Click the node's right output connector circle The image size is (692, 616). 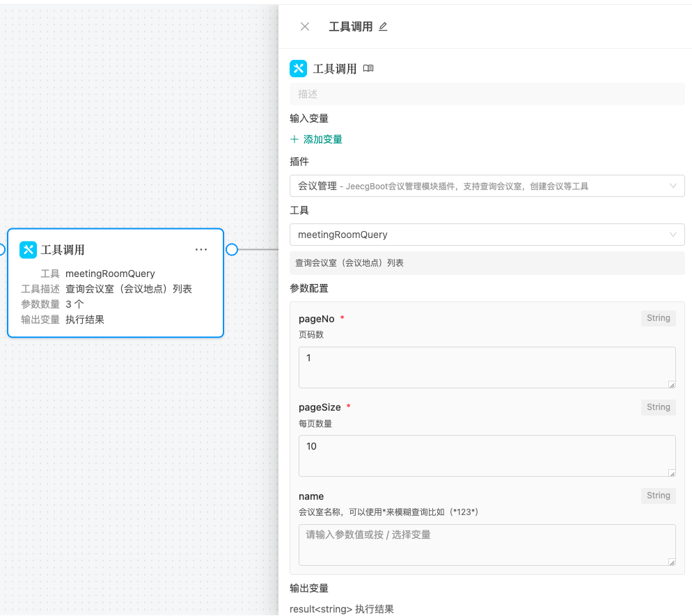[x=232, y=250]
